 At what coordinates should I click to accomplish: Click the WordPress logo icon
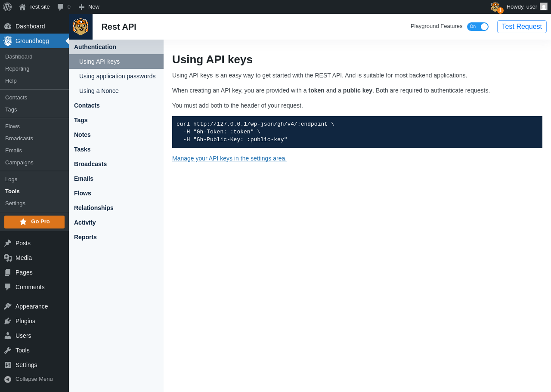pyautogui.click(x=7, y=7)
